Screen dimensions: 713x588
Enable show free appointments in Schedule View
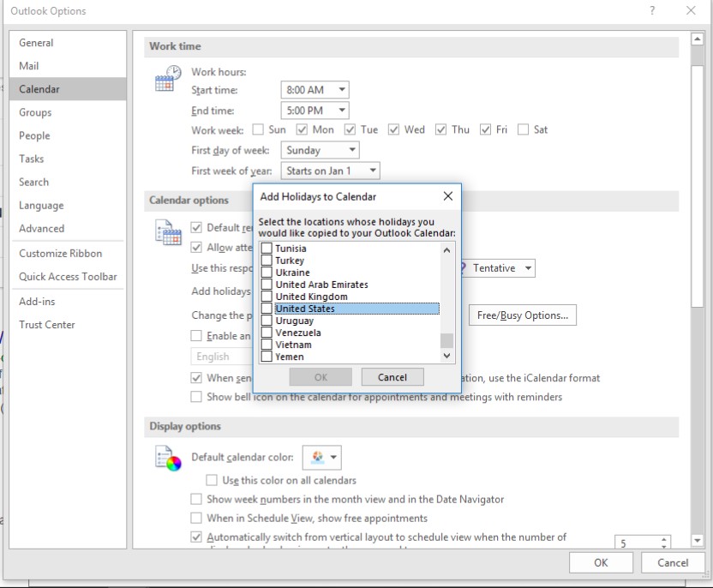[x=196, y=518]
